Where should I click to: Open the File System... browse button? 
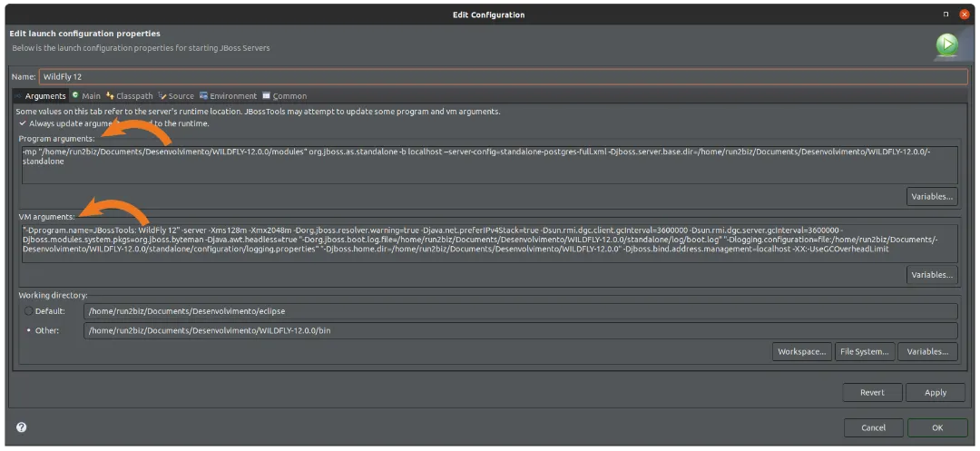[x=865, y=352]
